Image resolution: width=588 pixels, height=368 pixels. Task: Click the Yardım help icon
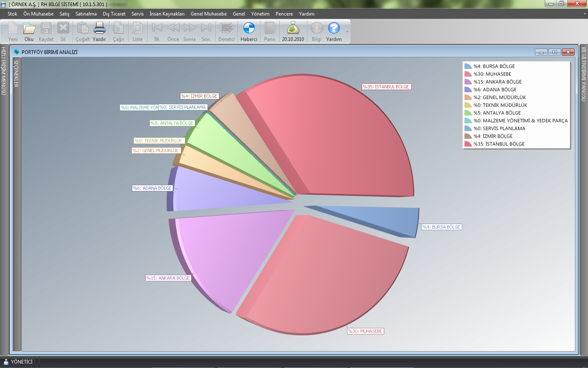click(x=334, y=29)
